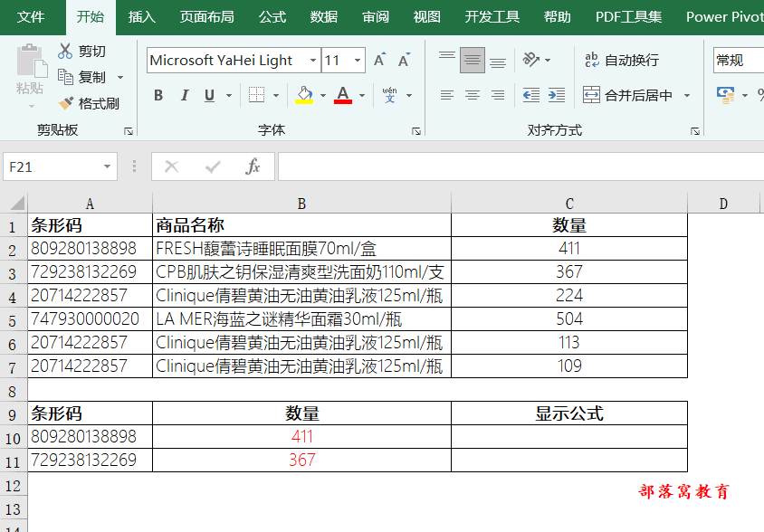Select the quantity cell showing 504
The height and width of the screenshot is (532, 764).
point(569,319)
